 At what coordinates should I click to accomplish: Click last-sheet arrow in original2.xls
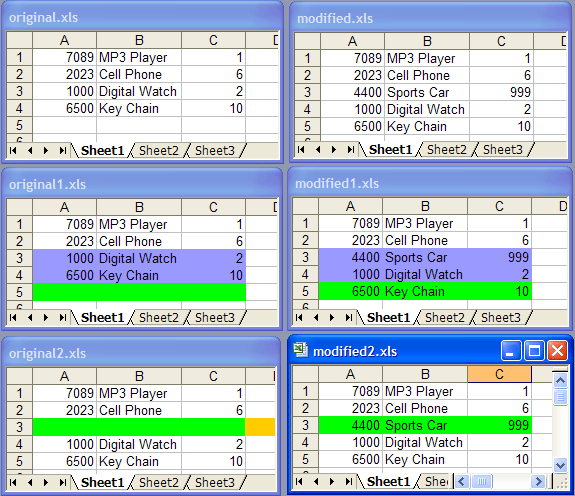click(62, 482)
